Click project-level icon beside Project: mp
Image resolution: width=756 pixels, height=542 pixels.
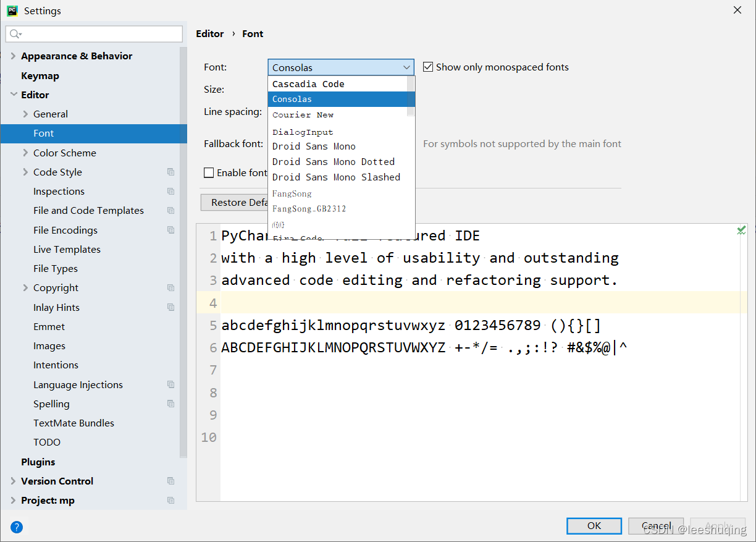click(x=170, y=500)
